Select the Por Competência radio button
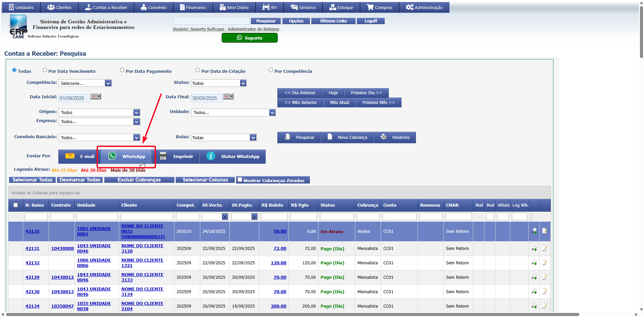This screenshot has height=317, width=644. [271, 70]
